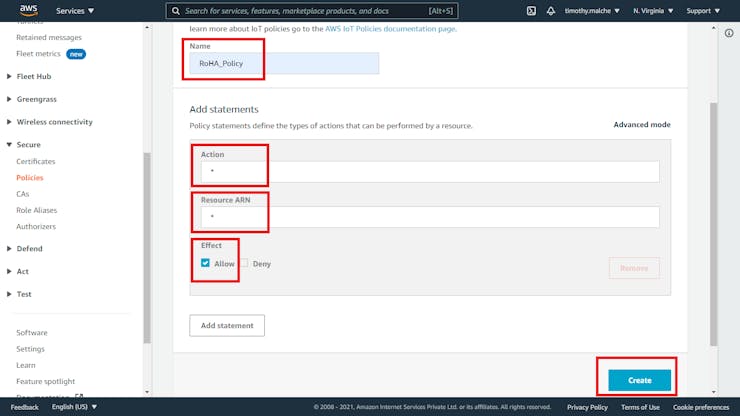The image size is (740, 416).
Task: Click the AWS logo home icon
Action: [29, 10]
